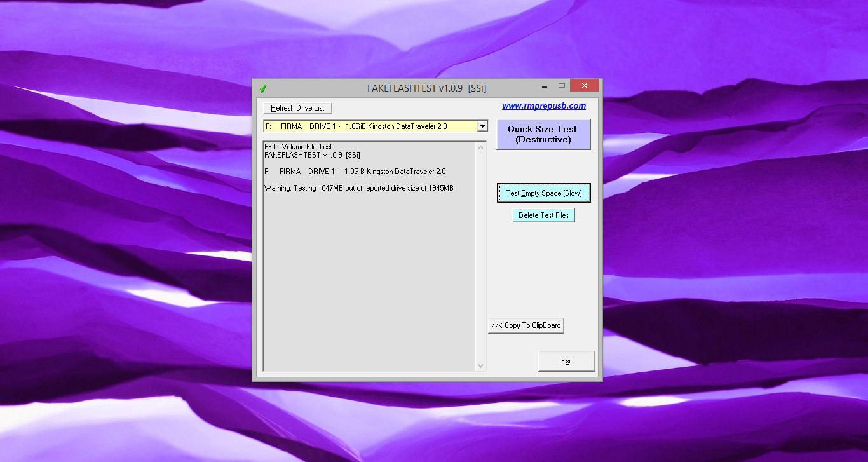868x462 pixels.
Task: Click the log scrollbar down arrow
Action: pos(480,365)
